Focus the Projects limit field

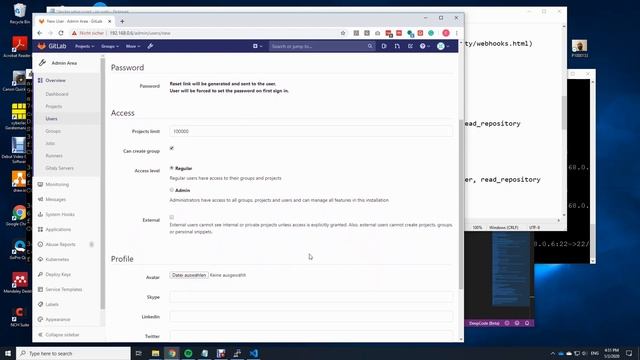tap(311, 131)
